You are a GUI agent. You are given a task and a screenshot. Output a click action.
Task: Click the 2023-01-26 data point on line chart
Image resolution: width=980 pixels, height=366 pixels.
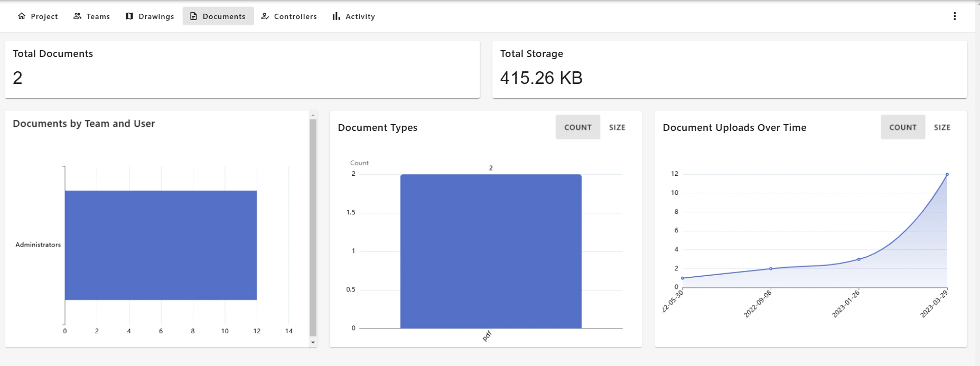[858, 259]
